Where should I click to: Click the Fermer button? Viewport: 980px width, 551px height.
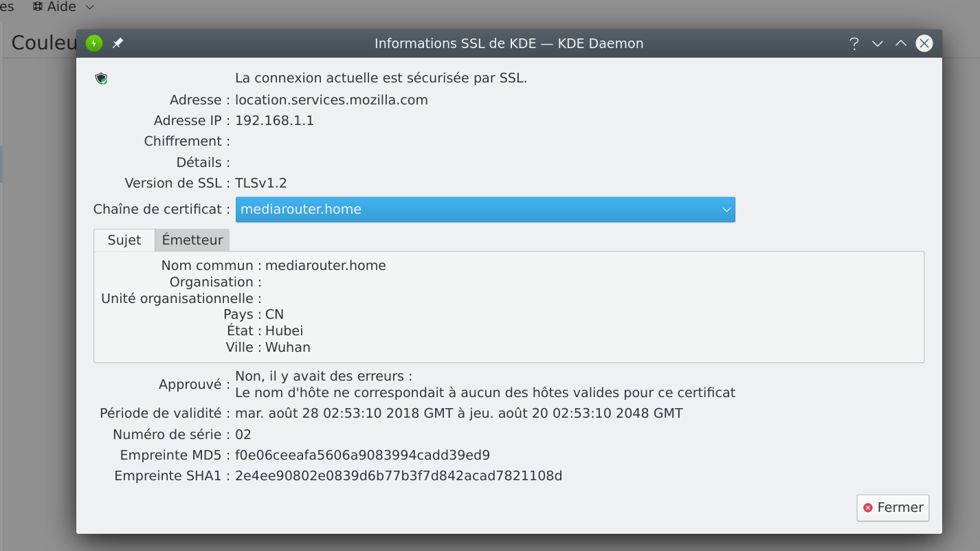click(893, 508)
